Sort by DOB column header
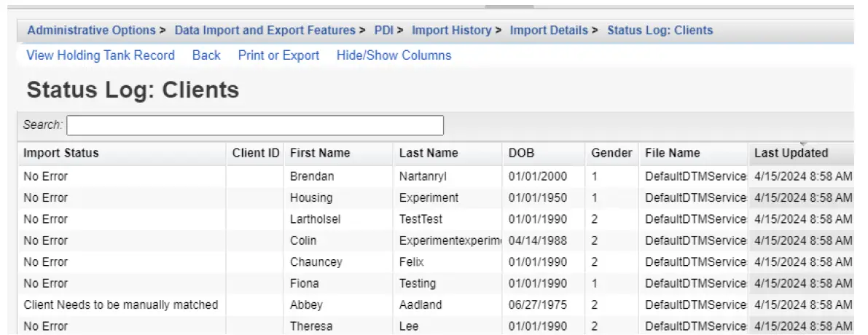 [544, 153]
